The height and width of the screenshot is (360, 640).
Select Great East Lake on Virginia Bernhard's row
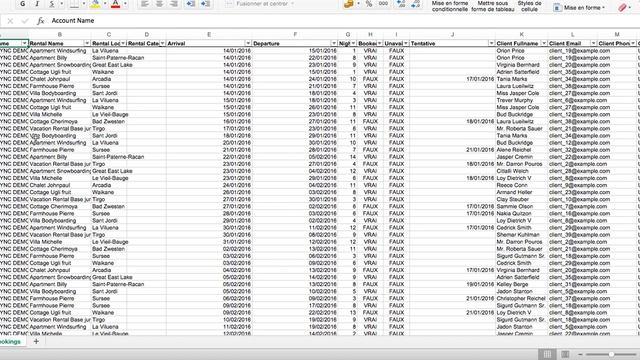(109, 65)
